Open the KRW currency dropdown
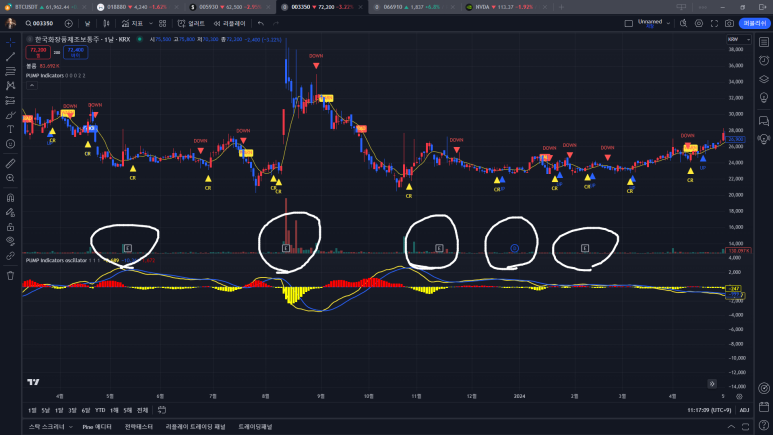The width and height of the screenshot is (773, 435). coord(733,39)
